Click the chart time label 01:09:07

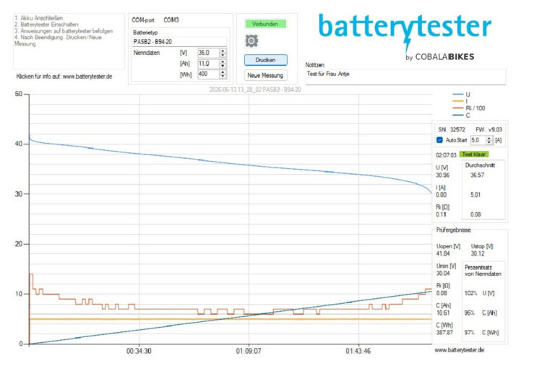tap(249, 352)
